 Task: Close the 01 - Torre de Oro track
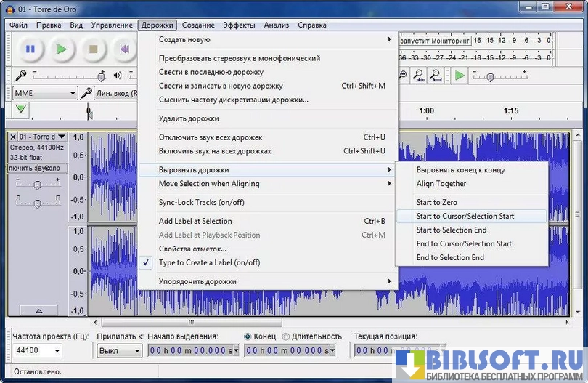[13, 137]
